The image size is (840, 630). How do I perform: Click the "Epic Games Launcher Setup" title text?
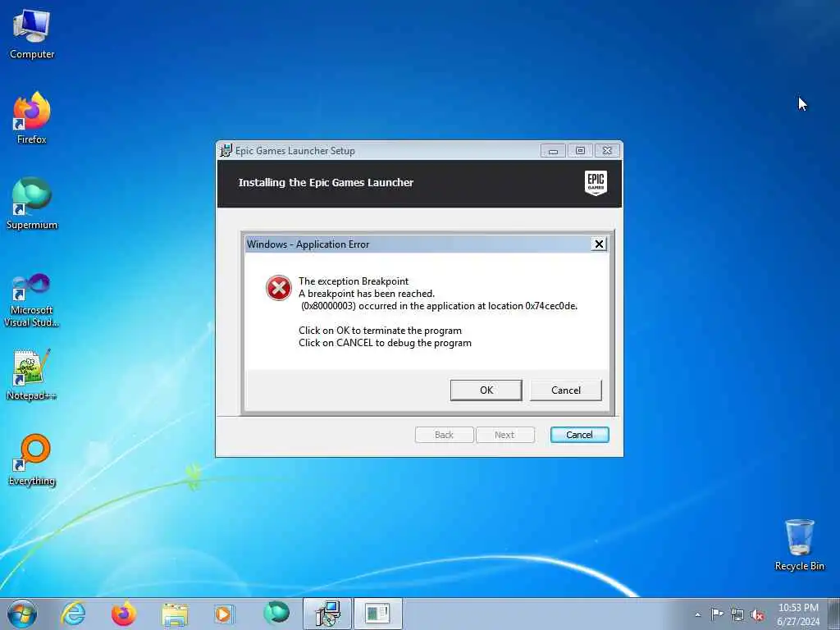click(x=295, y=151)
